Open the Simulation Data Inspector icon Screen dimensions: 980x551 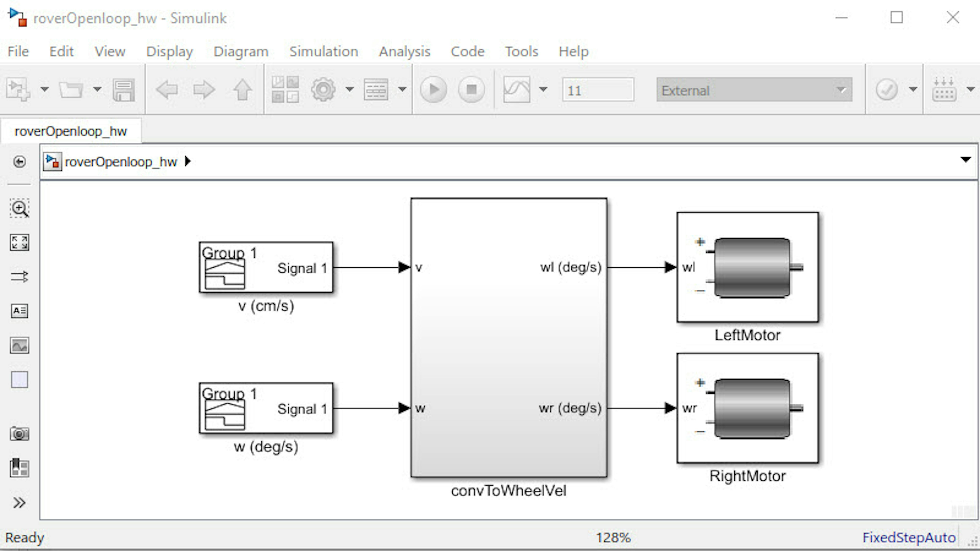point(517,90)
